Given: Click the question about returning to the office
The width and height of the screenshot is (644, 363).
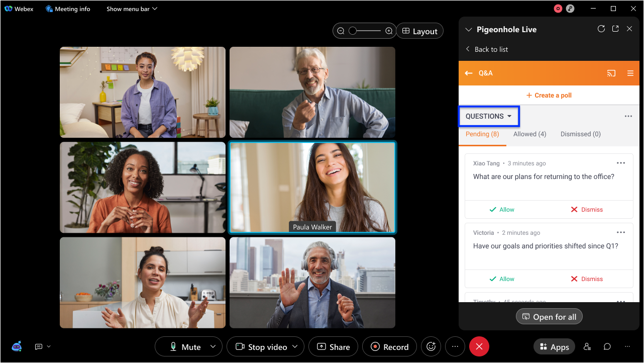Looking at the screenshot, I should click(x=544, y=177).
